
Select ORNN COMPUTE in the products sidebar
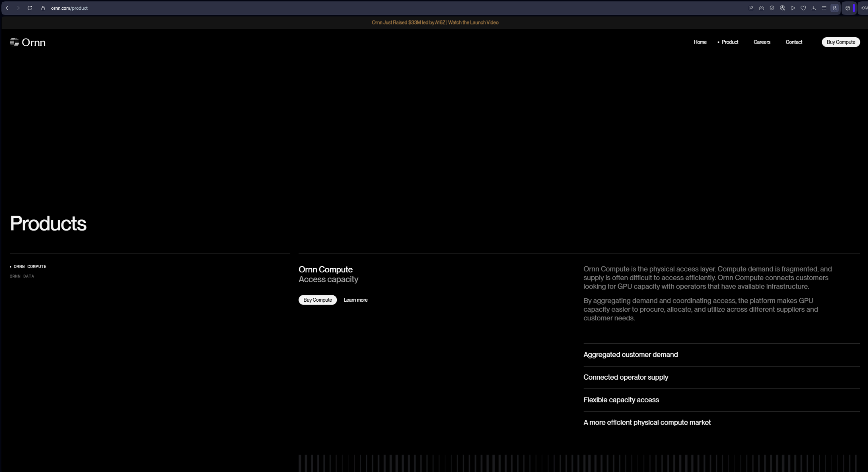click(30, 267)
